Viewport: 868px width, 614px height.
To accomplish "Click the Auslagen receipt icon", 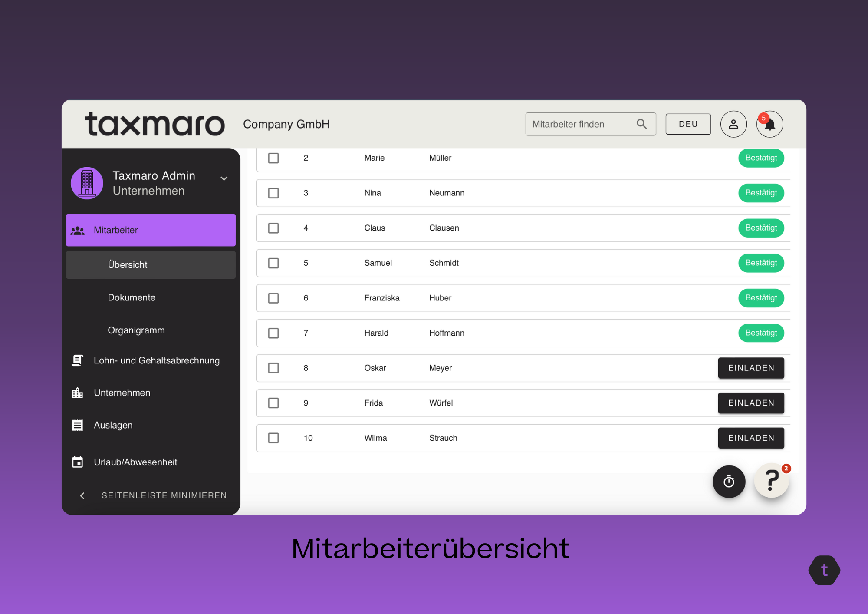I will click(77, 425).
